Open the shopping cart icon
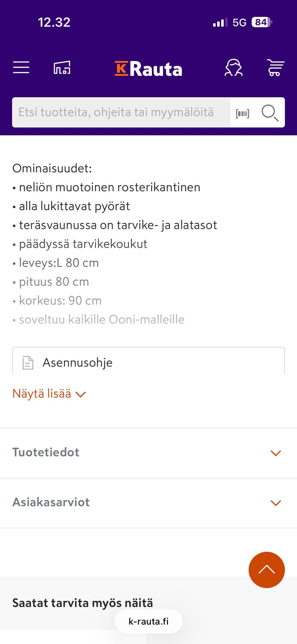The width and height of the screenshot is (297, 644). pos(275,67)
